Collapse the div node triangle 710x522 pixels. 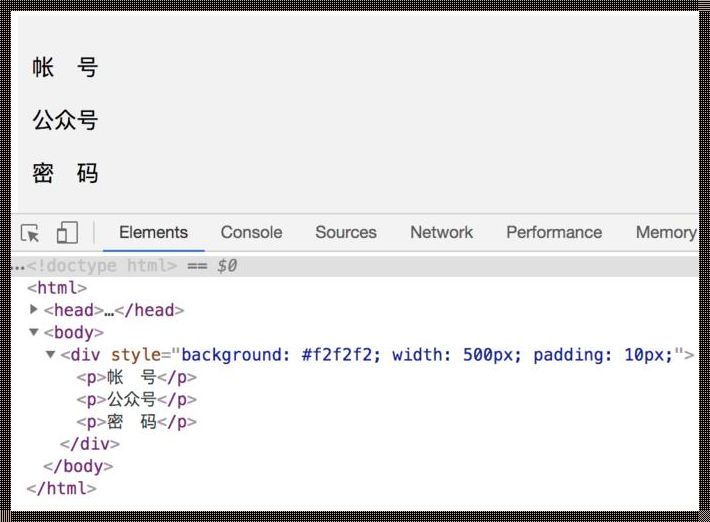(x=51, y=355)
